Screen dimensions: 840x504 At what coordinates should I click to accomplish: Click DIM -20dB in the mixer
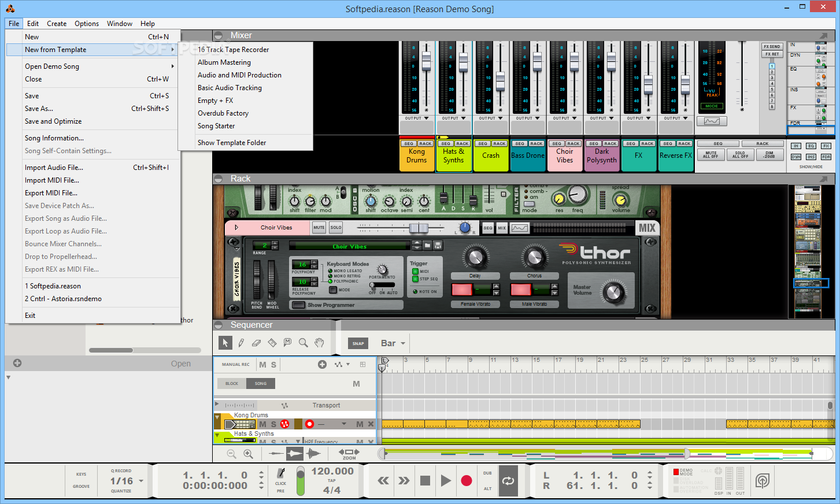pyautogui.click(x=769, y=155)
